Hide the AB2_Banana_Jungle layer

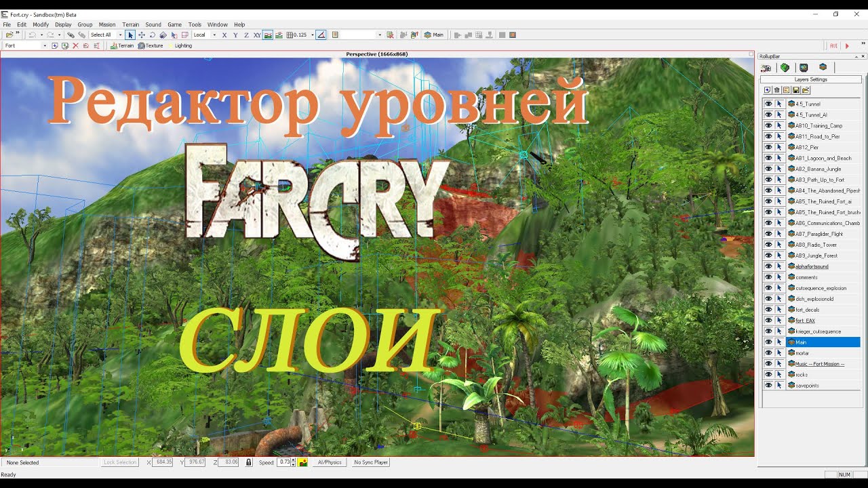[x=768, y=169]
